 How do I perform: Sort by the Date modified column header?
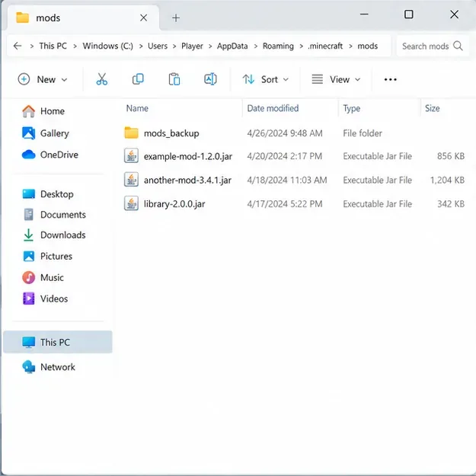pos(273,108)
